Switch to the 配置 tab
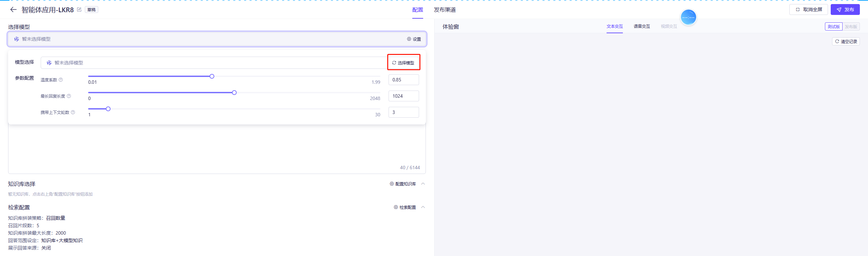Viewport: 868px width, 256px height. 417,10
